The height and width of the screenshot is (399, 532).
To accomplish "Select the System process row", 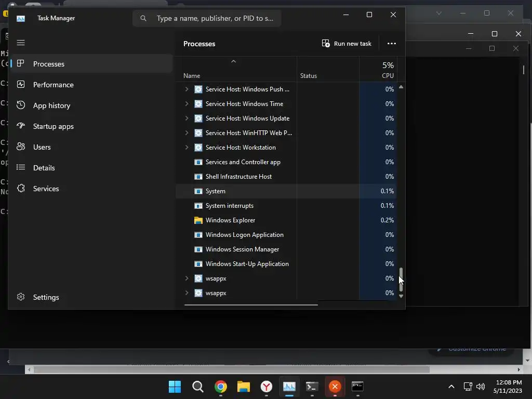I will (x=286, y=191).
